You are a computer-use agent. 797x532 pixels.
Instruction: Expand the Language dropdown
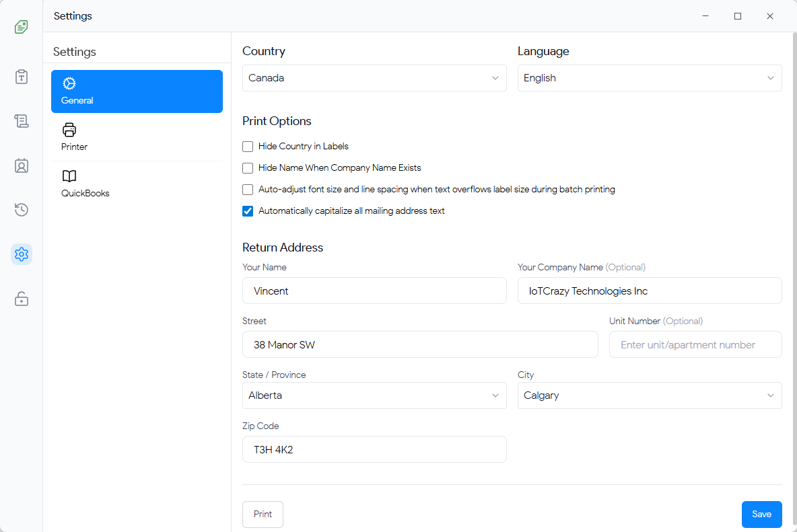pos(649,77)
